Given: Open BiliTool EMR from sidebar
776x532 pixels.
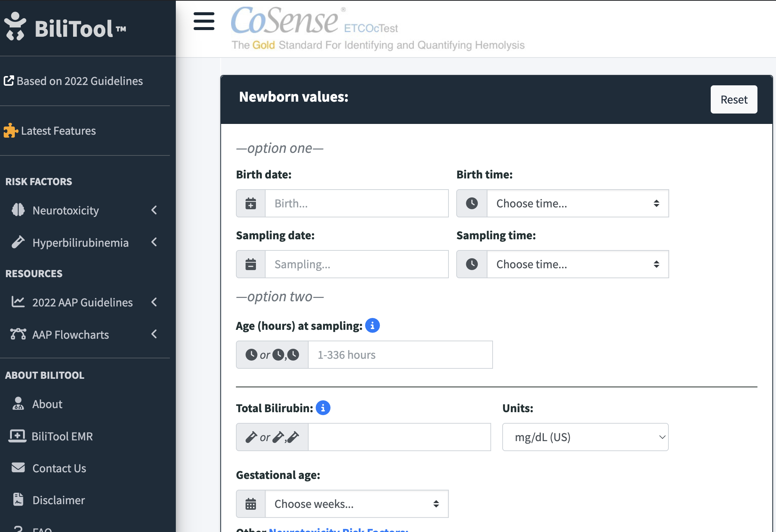Looking at the screenshot, I should pos(62,436).
